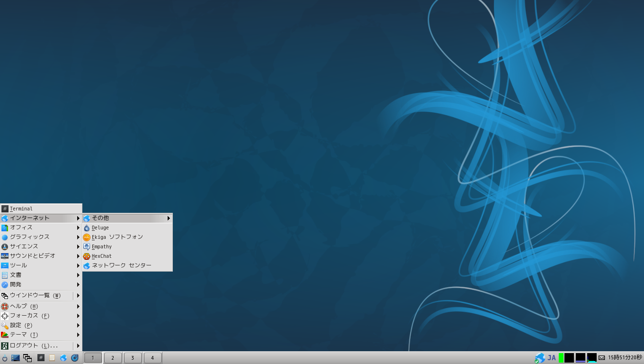Screen dimensions: 644x364
Task: Click the CPU graph monitor beside the envelope
Action: pos(592,358)
